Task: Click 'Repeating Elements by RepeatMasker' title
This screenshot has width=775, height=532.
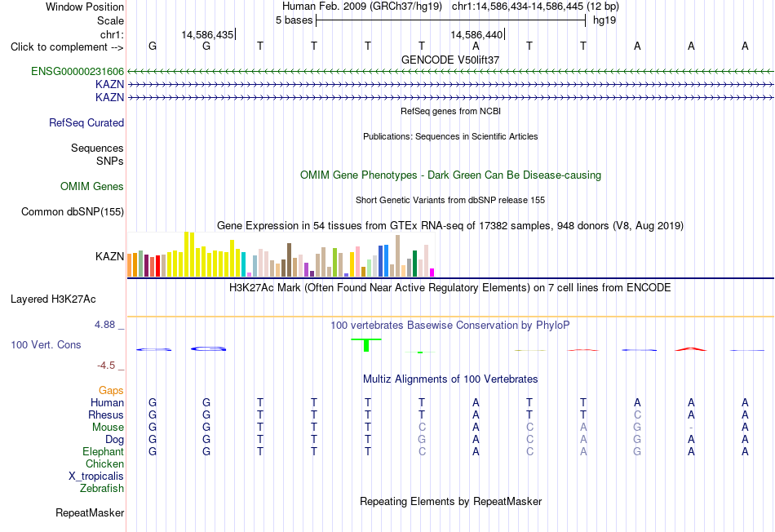Action: click(x=451, y=501)
